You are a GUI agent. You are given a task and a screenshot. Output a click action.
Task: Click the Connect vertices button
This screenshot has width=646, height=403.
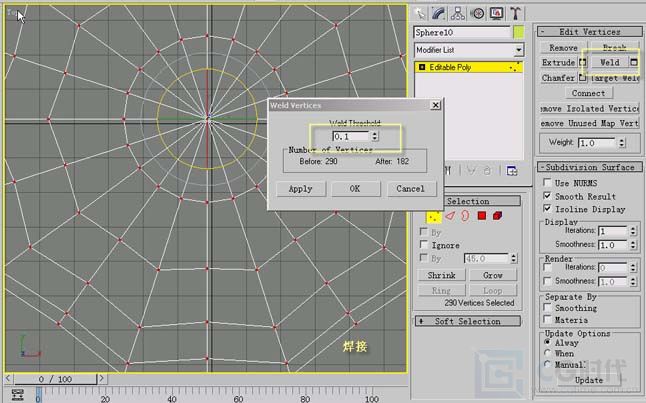click(x=588, y=93)
